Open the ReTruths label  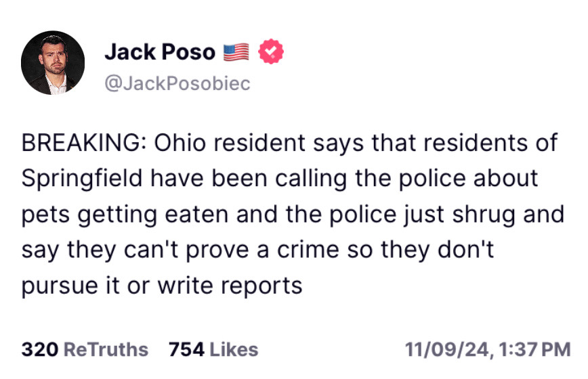click(105, 349)
